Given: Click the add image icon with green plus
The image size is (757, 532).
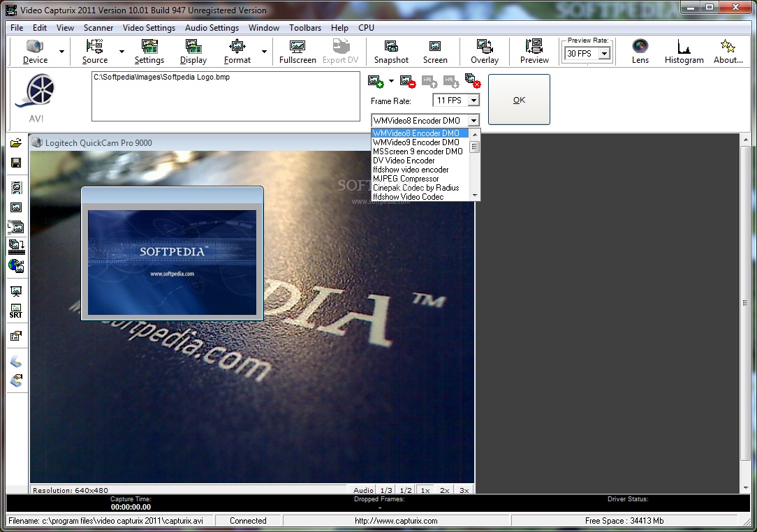Looking at the screenshot, I should [376, 81].
